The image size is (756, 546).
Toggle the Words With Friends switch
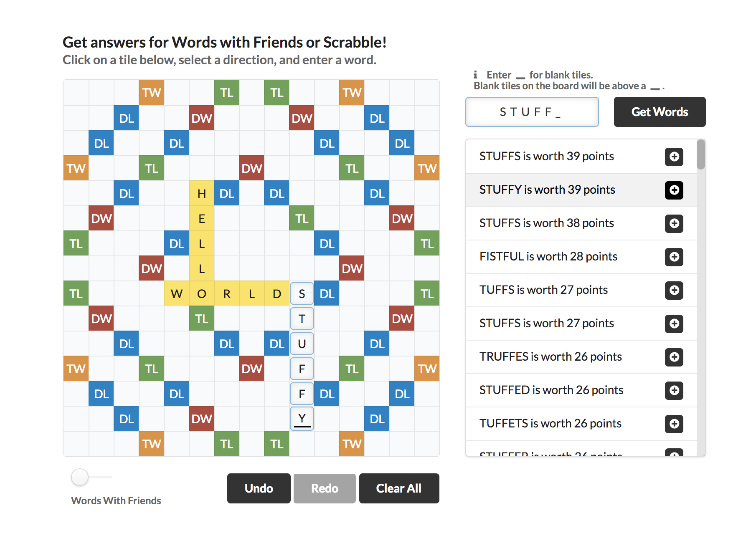tap(80, 477)
